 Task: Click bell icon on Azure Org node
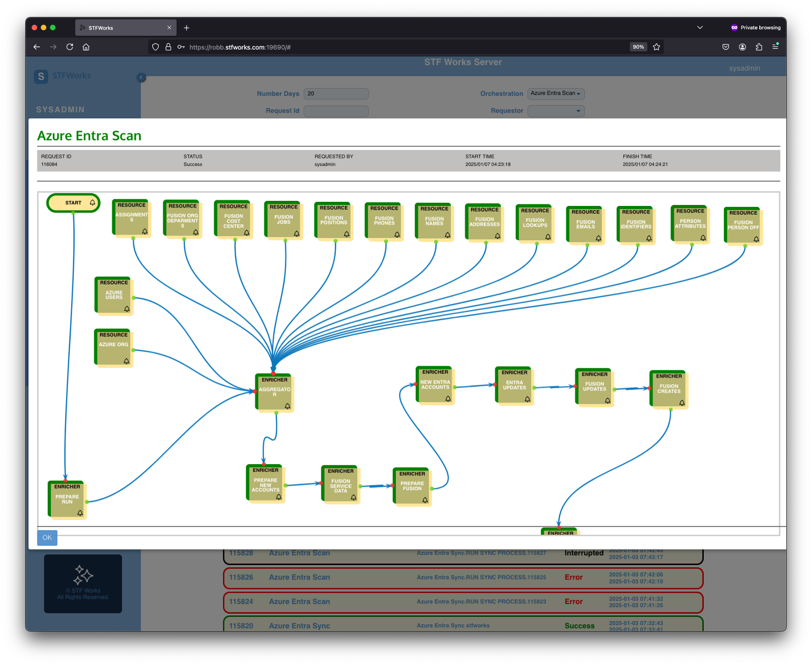tap(127, 361)
